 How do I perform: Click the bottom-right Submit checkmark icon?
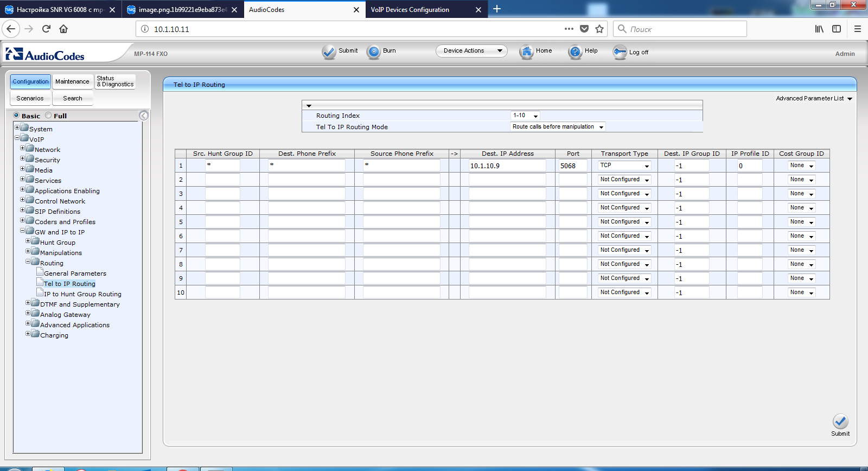click(840, 422)
